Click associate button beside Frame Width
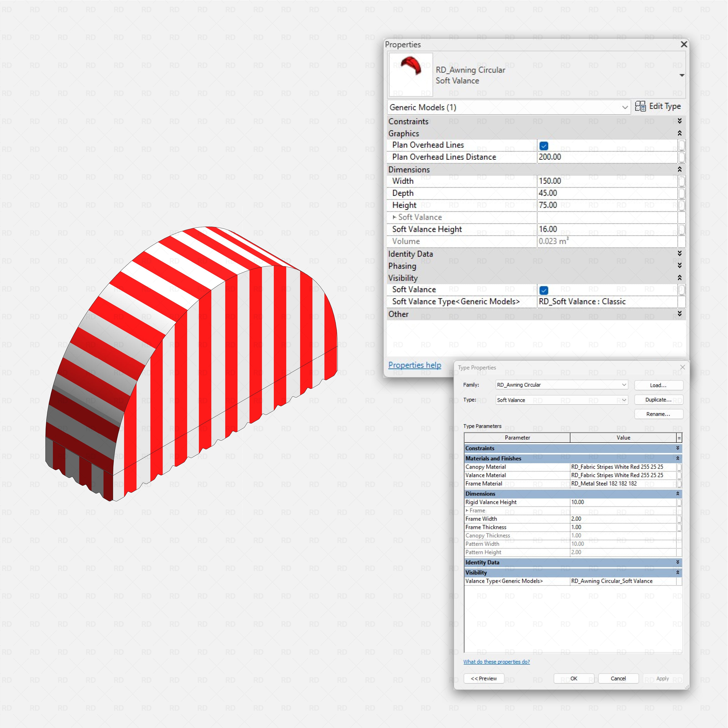 679,519
